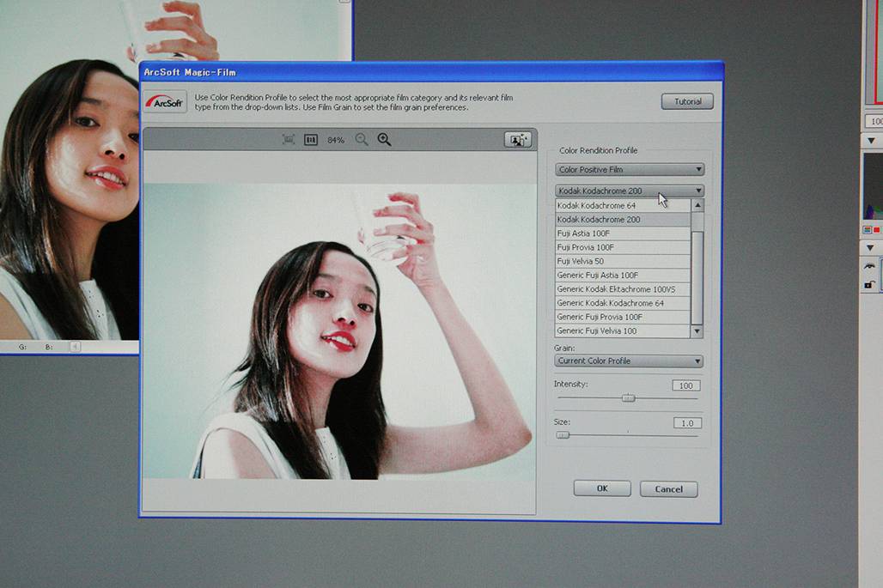Click the RGB channels icon under histogram

point(868,230)
